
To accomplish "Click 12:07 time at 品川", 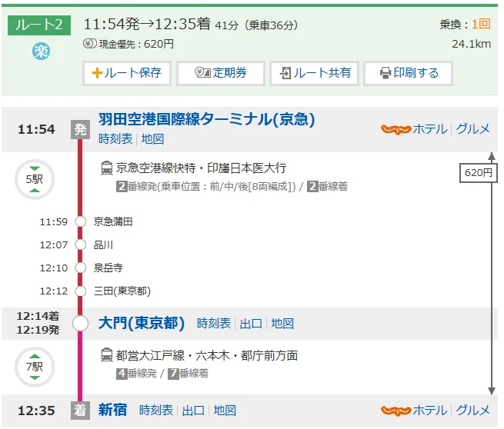I will [54, 245].
